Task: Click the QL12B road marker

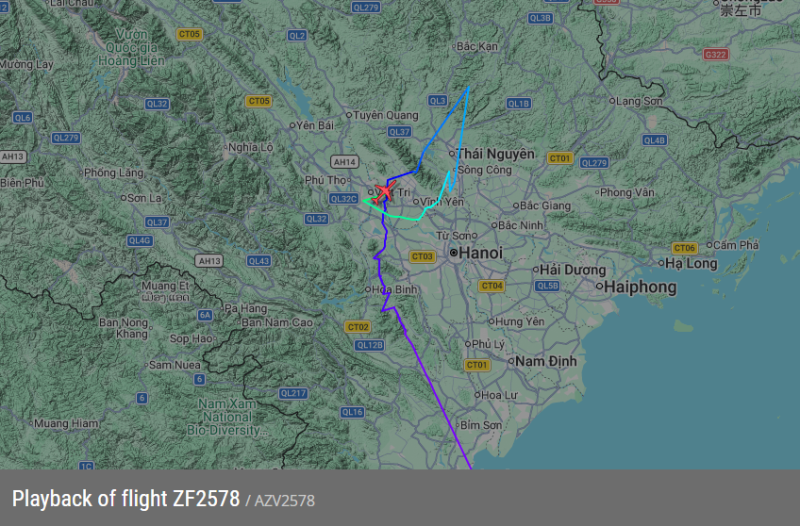Action: 369,345
